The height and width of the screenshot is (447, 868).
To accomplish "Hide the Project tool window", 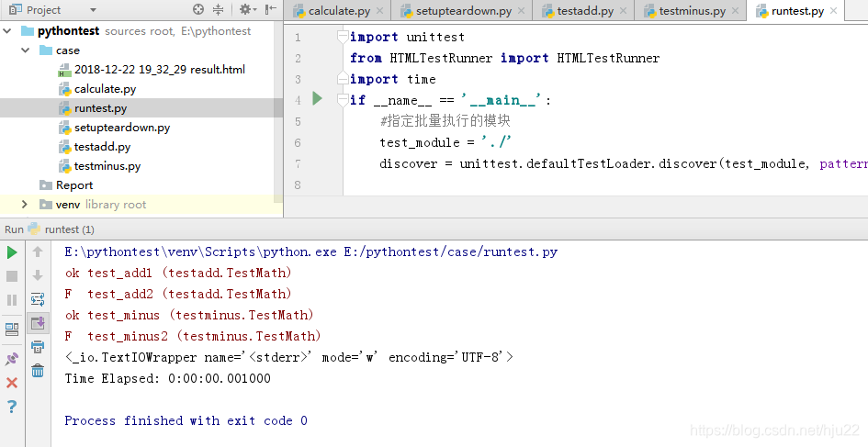I will click(271, 9).
